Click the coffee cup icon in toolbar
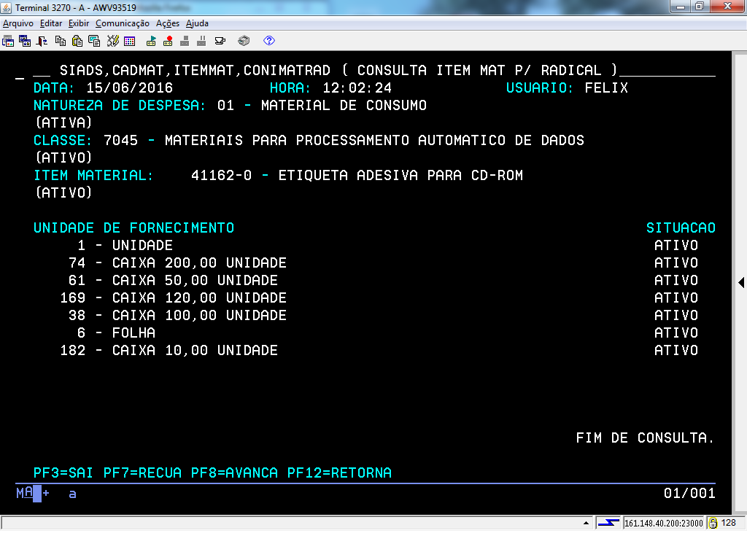The image size is (747, 560). pos(220,41)
